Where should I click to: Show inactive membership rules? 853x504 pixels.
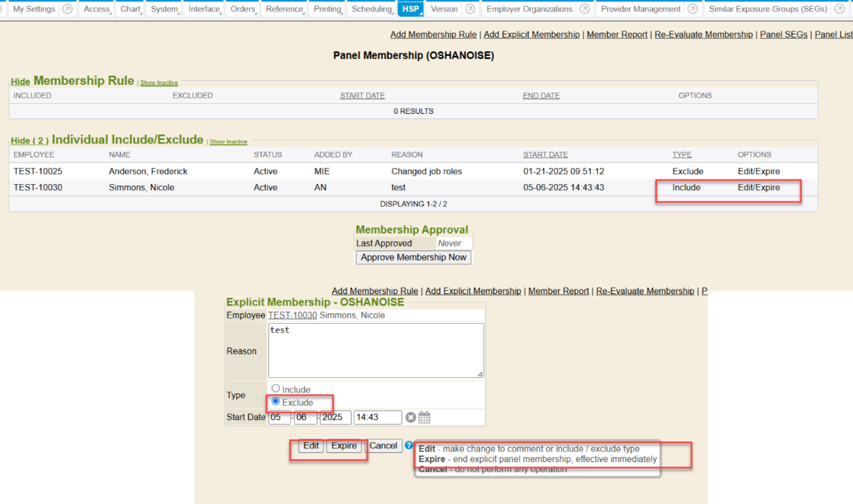pyautogui.click(x=159, y=82)
